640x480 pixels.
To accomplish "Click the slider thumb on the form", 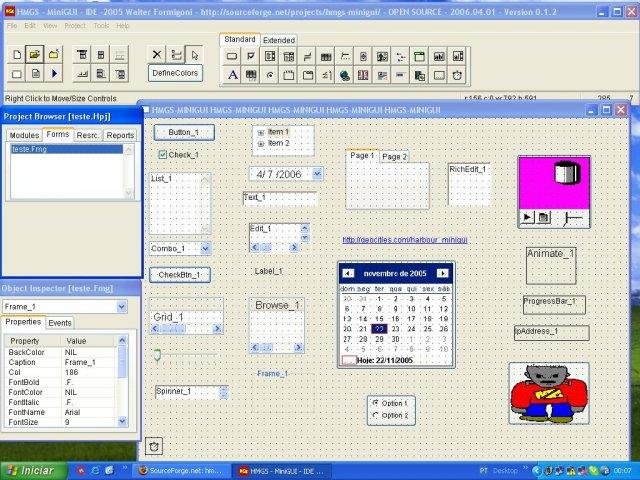I will [157, 355].
